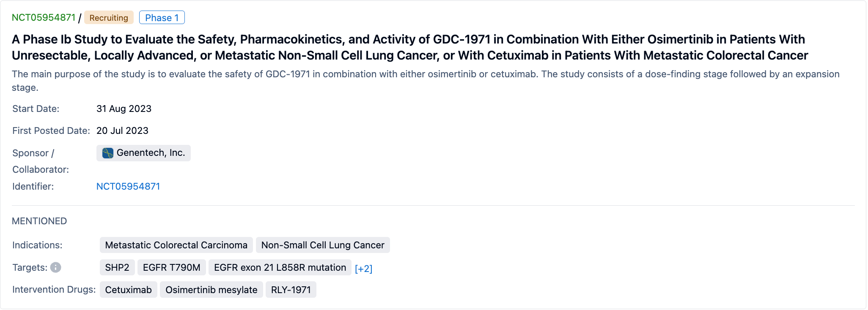
Task: Expand the +2 more targets
Action: (363, 269)
